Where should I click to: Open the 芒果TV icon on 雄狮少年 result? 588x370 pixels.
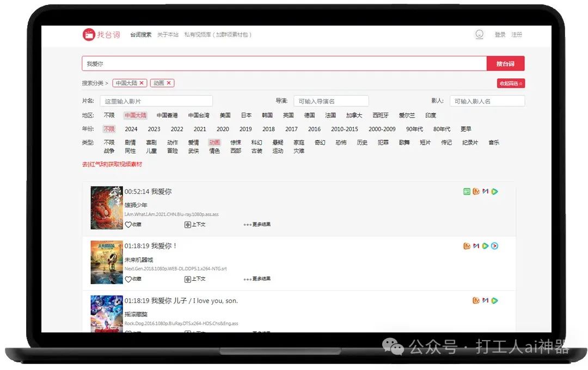click(x=477, y=191)
